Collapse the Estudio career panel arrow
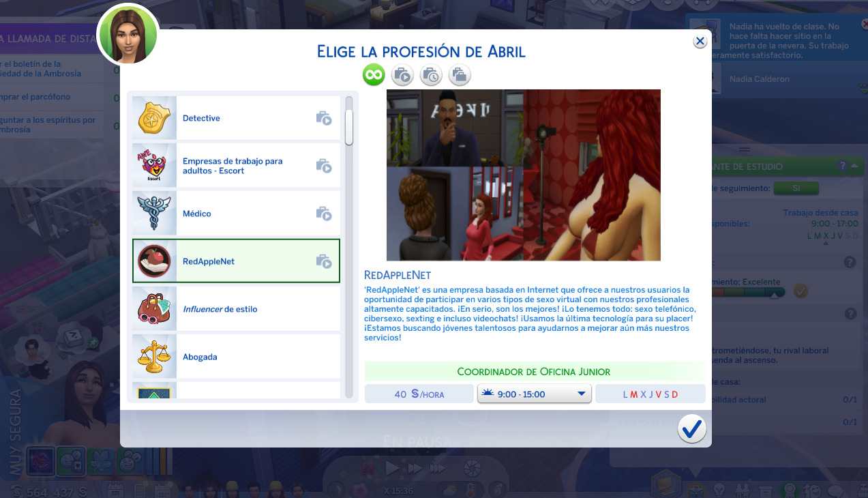The image size is (868, 498). pos(854,166)
